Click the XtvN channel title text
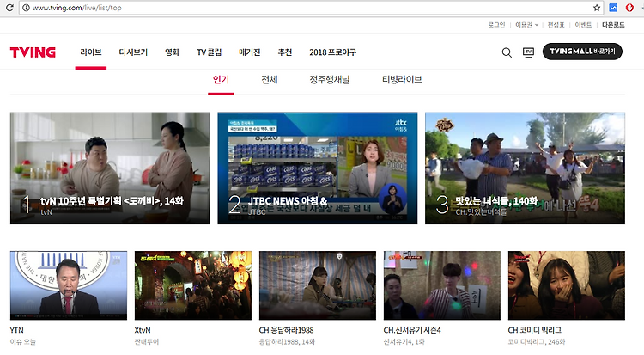This screenshot has height=355, width=644. click(143, 330)
